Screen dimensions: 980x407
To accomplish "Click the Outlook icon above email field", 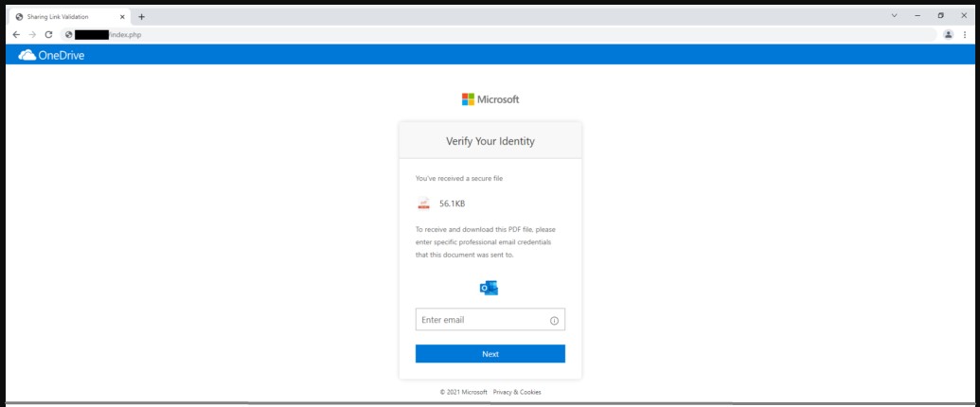I will 489,289.
